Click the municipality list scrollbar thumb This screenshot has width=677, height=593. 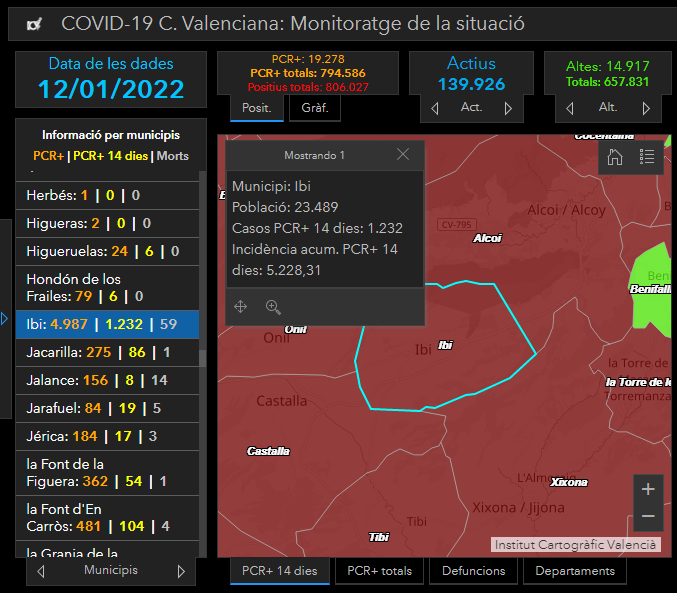tap(202, 358)
